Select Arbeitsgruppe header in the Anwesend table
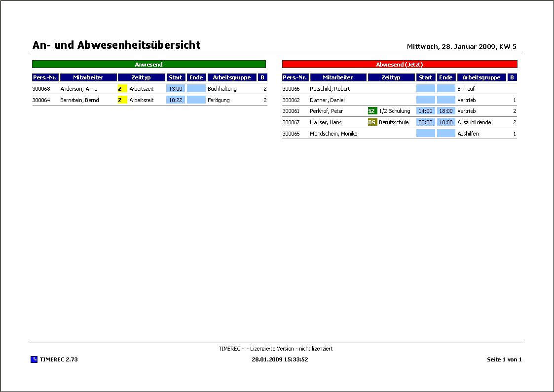This screenshot has height=392, width=554. click(x=231, y=77)
